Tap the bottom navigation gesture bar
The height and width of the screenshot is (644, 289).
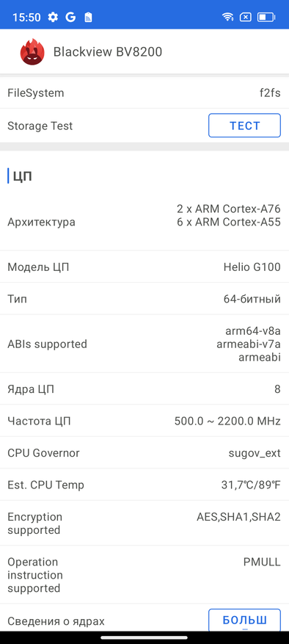coord(144,637)
